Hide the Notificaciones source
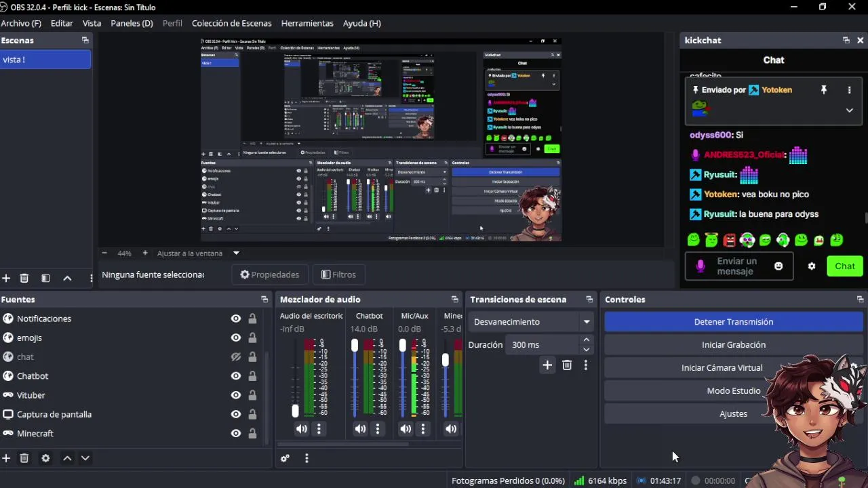The image size is (868, 488). click(x=236, y=319)
